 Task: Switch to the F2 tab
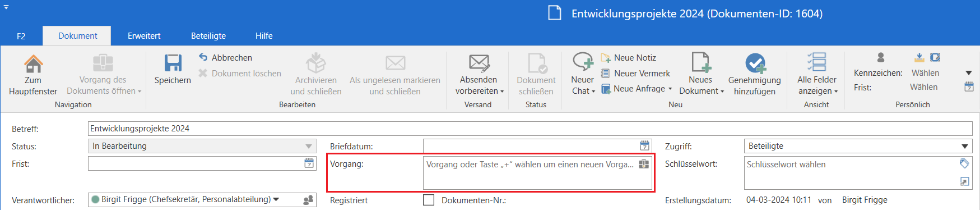(x=21, y=36)
